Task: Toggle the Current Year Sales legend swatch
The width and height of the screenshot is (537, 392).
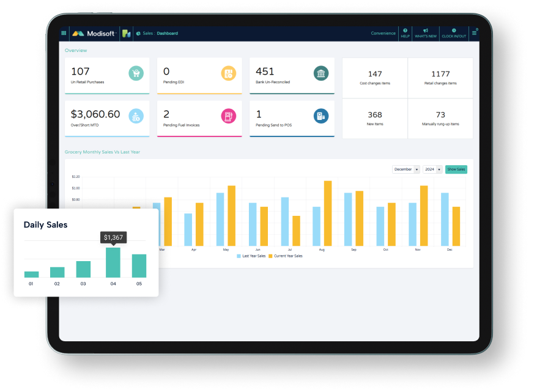Action: click(271, 256)
